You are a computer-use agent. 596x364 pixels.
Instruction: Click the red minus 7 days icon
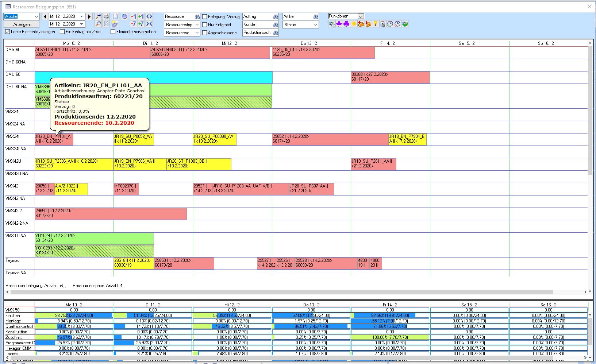pyautogui.click(x=133, y=24)
